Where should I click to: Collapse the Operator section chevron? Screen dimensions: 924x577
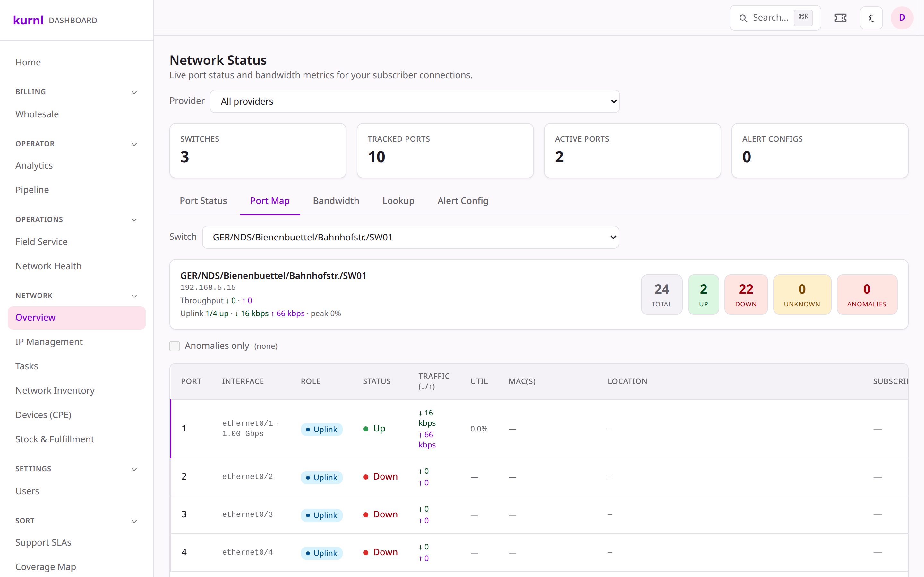134,144
